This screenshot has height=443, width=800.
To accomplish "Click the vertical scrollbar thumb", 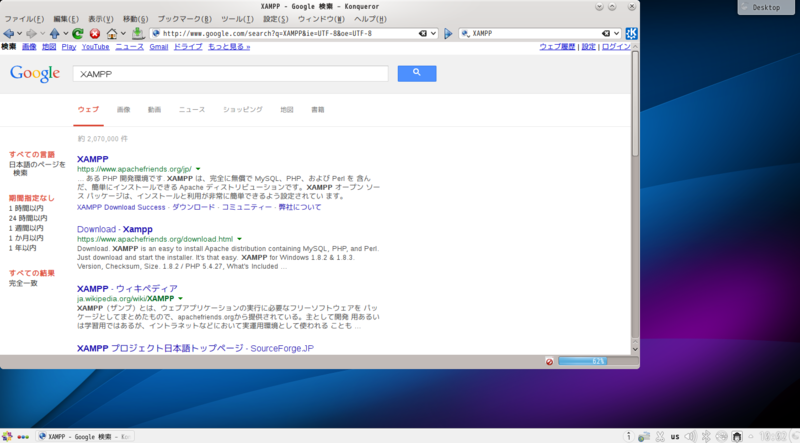I will 635,103.
